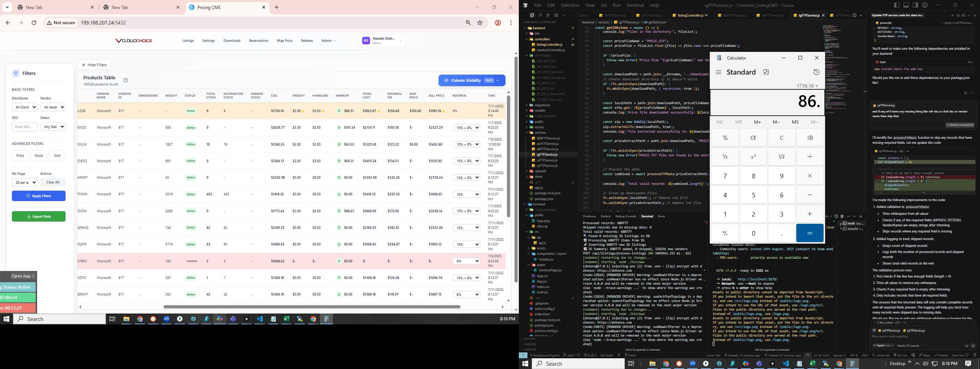Viewport: 980px width, 369px height.
Task: Switch to the Debug Console panel tab
Action: point(626,217)
